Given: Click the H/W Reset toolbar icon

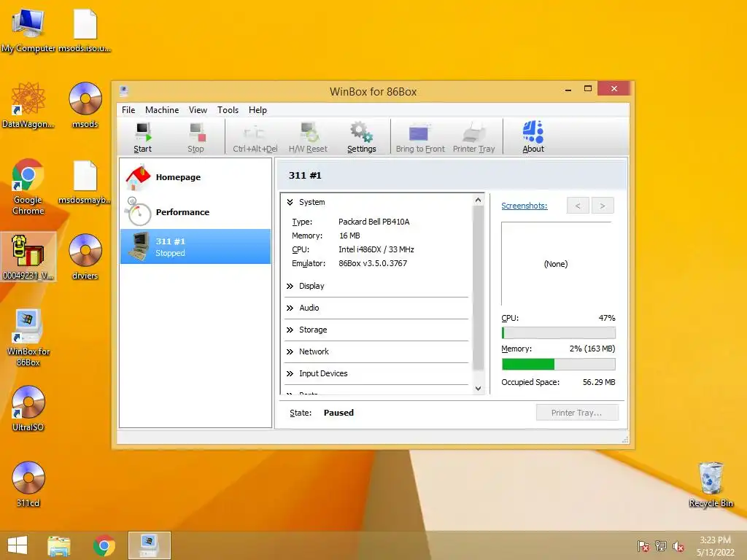Looking at the screenshot, I should pos(309,138).
